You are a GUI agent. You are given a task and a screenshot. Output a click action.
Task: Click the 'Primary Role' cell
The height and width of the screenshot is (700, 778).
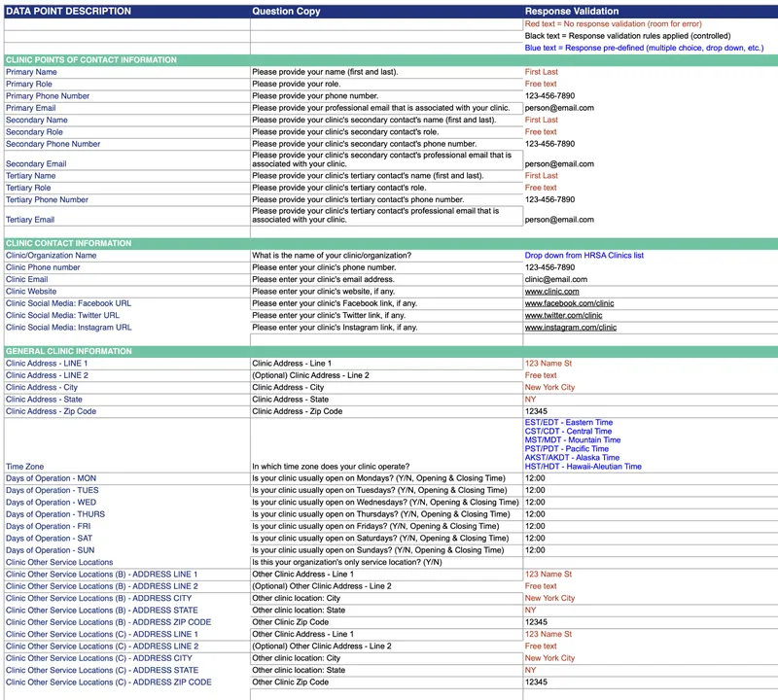coord(127,85)
